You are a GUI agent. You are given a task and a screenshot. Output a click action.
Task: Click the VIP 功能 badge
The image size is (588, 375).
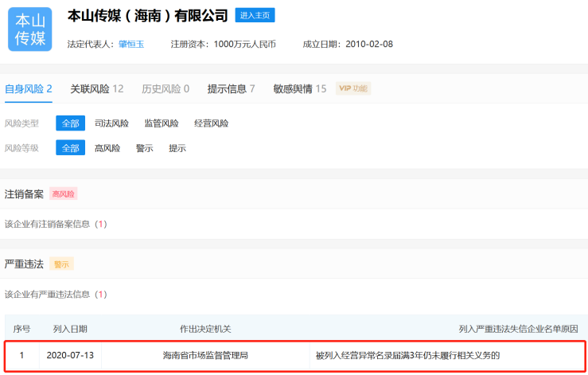353,88
